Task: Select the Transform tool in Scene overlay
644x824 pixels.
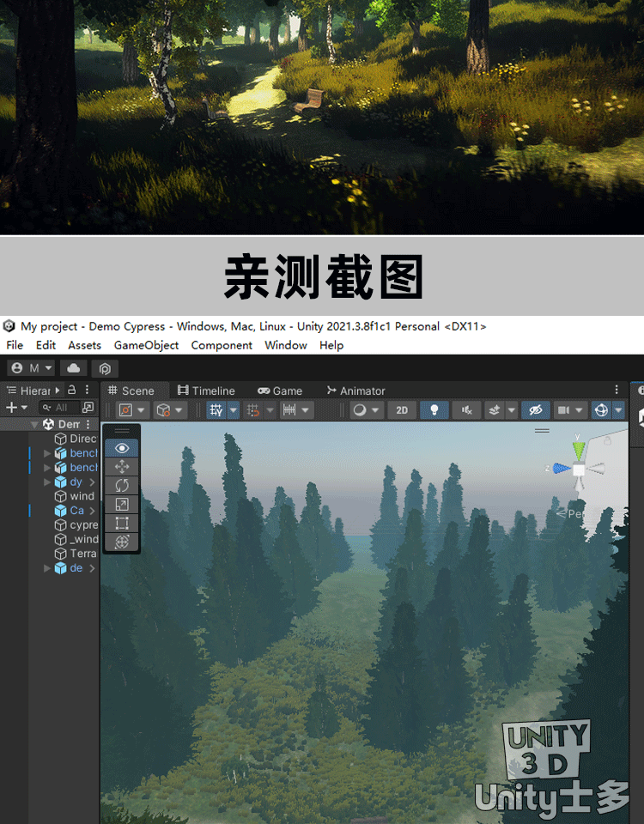Action: click(x=121, y=542)
